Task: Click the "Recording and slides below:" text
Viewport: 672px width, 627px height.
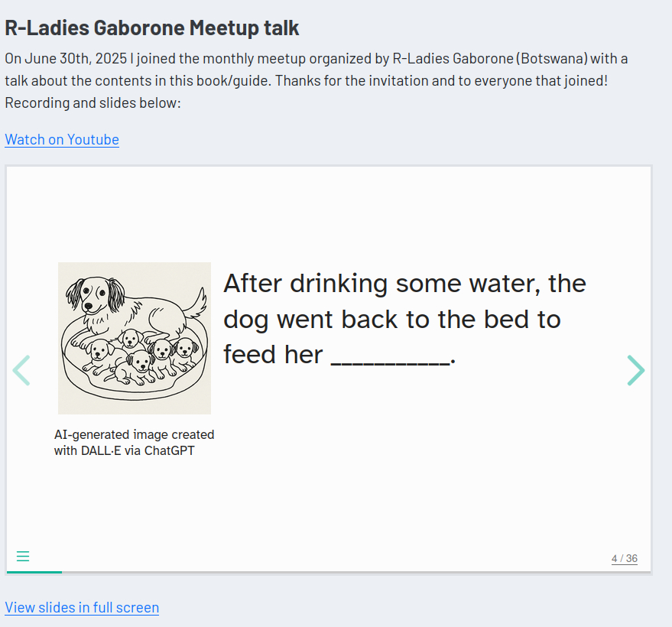Action: (x=93, y=102)
